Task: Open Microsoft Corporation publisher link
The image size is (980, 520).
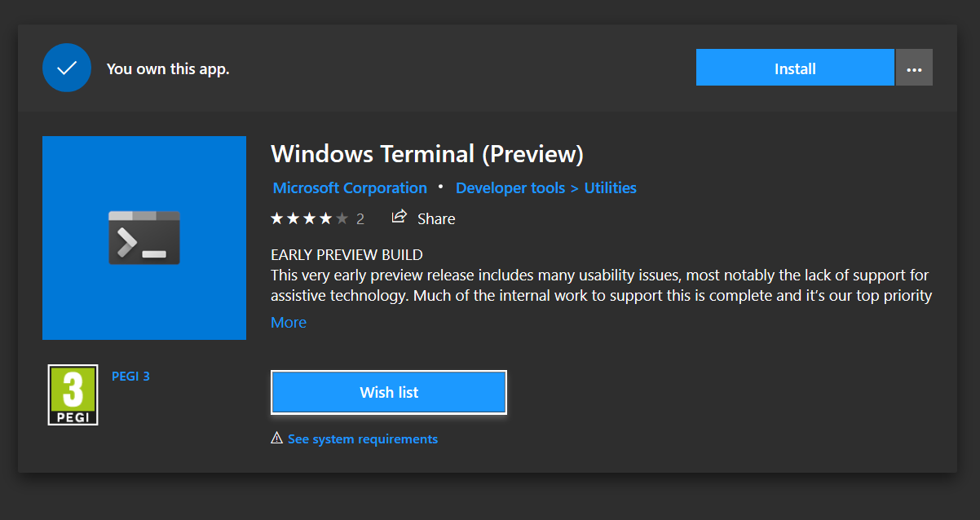Action: pyautogui.click(x=350, y=187)
